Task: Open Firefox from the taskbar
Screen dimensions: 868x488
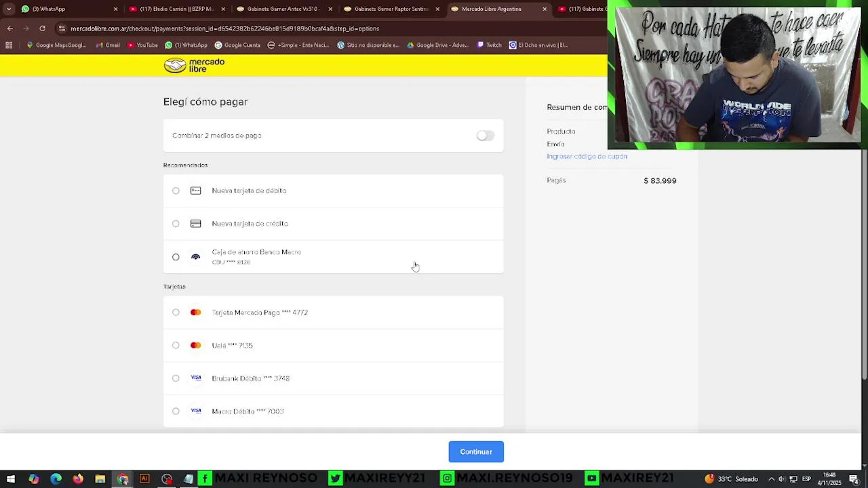Action: pos(78,479)
